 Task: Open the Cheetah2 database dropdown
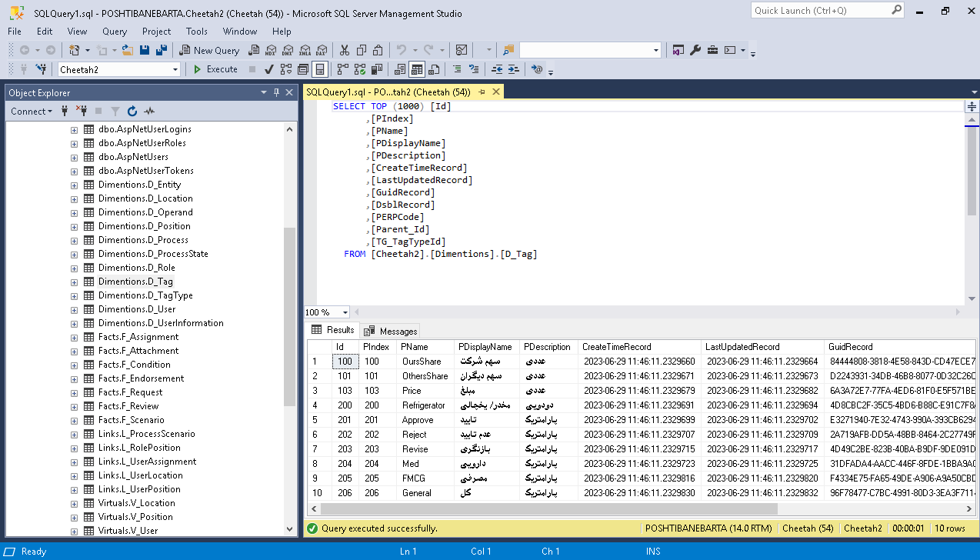coord(175,69)
